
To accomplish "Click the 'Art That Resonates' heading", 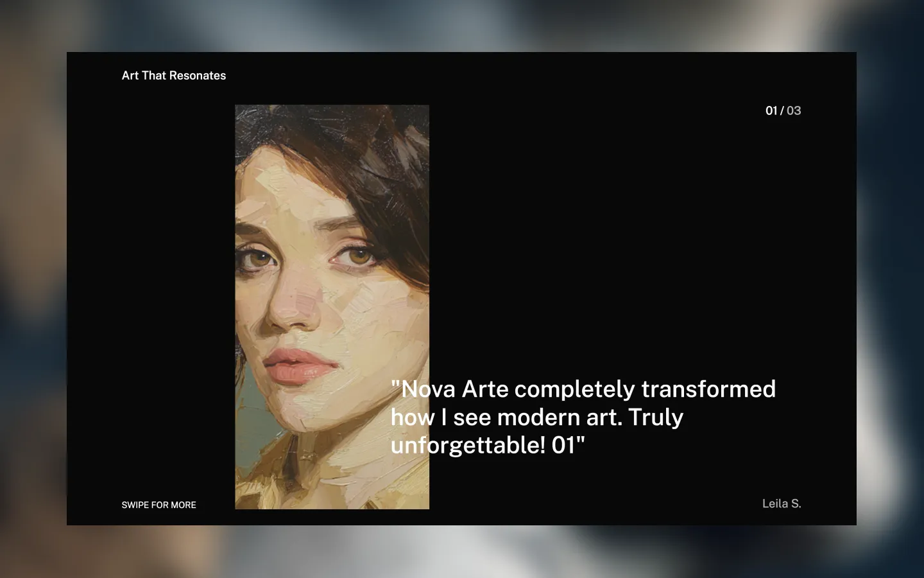I will point(174,75).
